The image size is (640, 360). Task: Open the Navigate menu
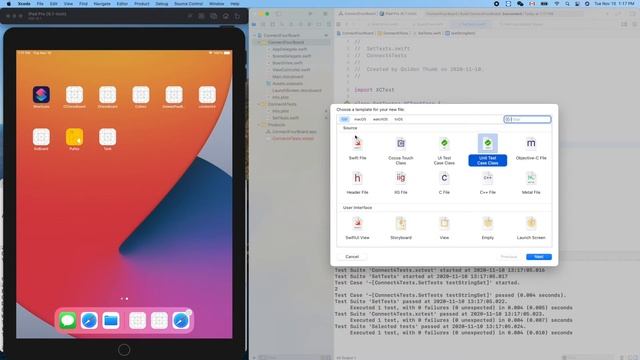(102, 4)
